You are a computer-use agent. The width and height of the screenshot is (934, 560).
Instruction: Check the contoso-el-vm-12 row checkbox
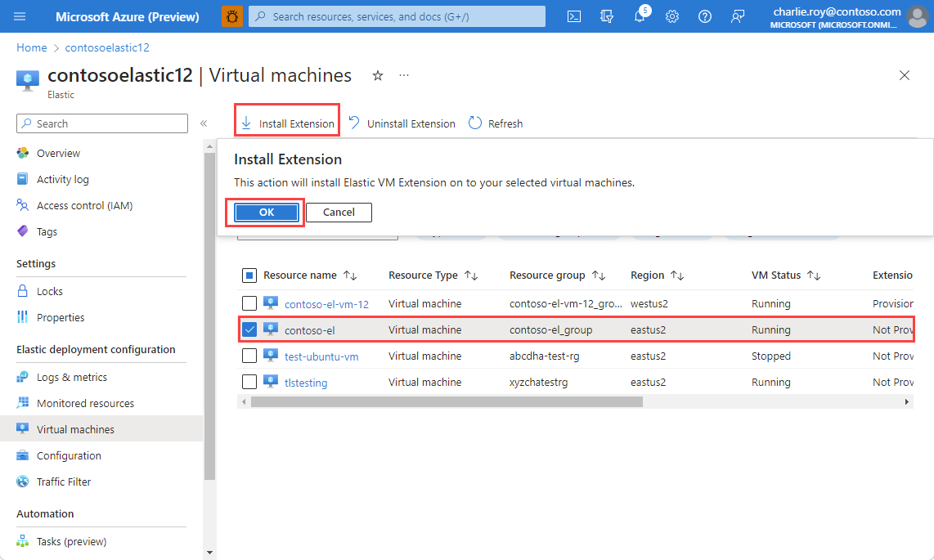coord(249,303)
